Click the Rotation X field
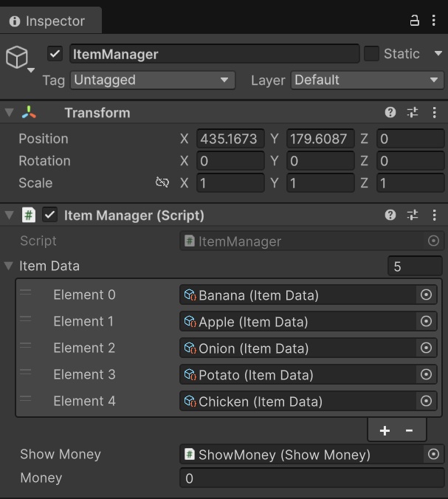Image resolution: width=448 pixels, height=499 pixels. click(231, 161)
